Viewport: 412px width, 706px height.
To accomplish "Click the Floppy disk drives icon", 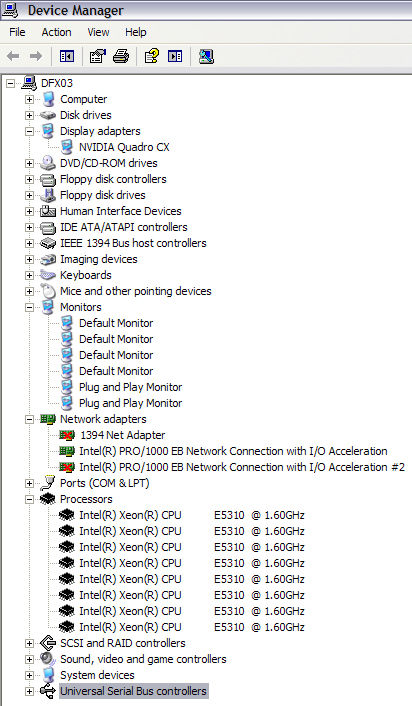I will (48, 195).
